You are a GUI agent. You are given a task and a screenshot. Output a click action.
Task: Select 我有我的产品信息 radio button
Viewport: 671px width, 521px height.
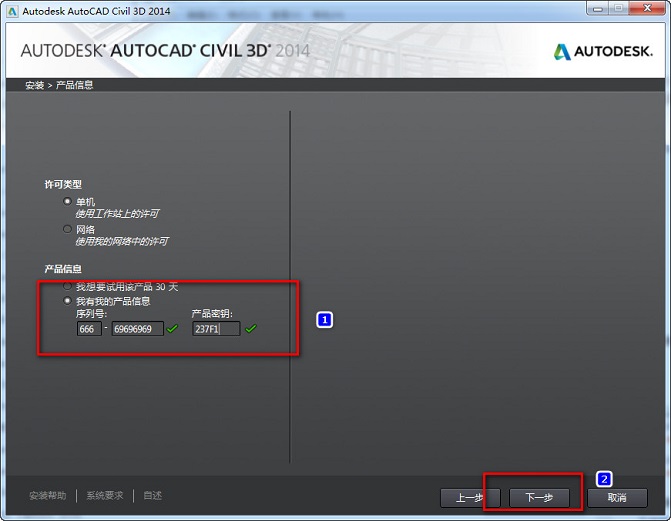click(67, 301)
